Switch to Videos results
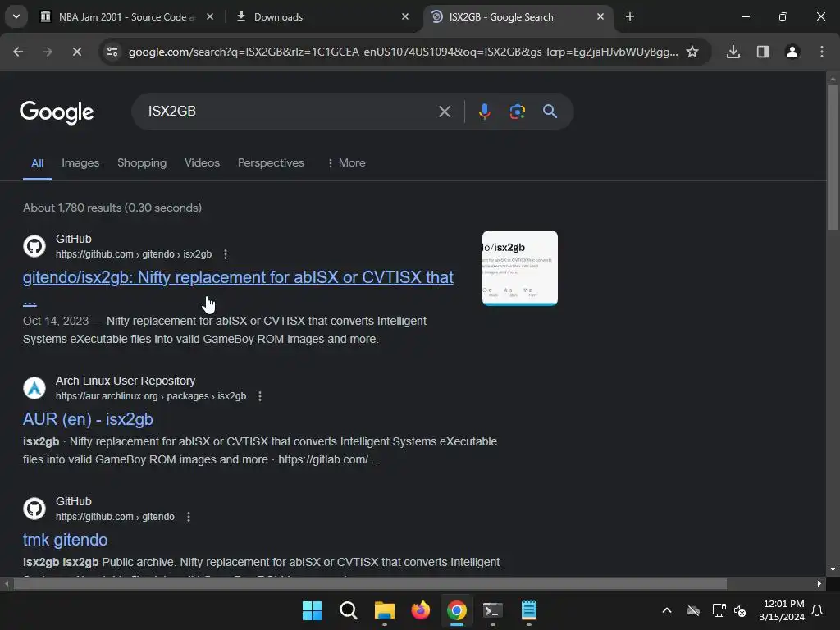Screen dimensions: 840x630 (202, 163)
